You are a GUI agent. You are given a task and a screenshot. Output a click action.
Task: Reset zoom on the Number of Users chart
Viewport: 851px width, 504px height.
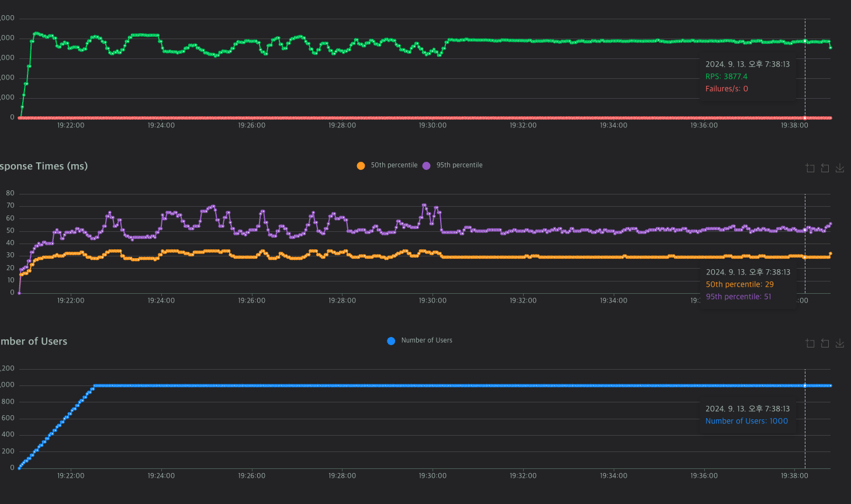[x=825, y=343]
